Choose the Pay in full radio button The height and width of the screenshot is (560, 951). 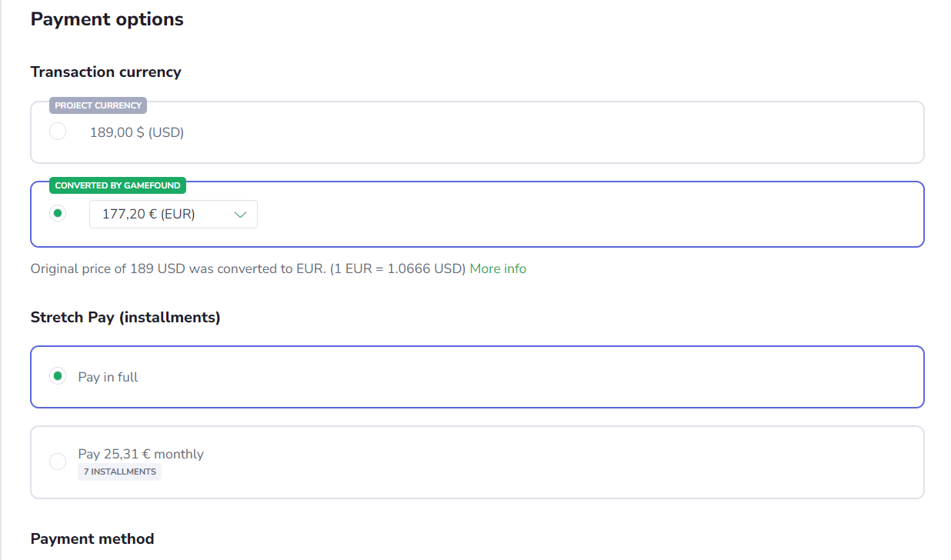click(58, 376)
